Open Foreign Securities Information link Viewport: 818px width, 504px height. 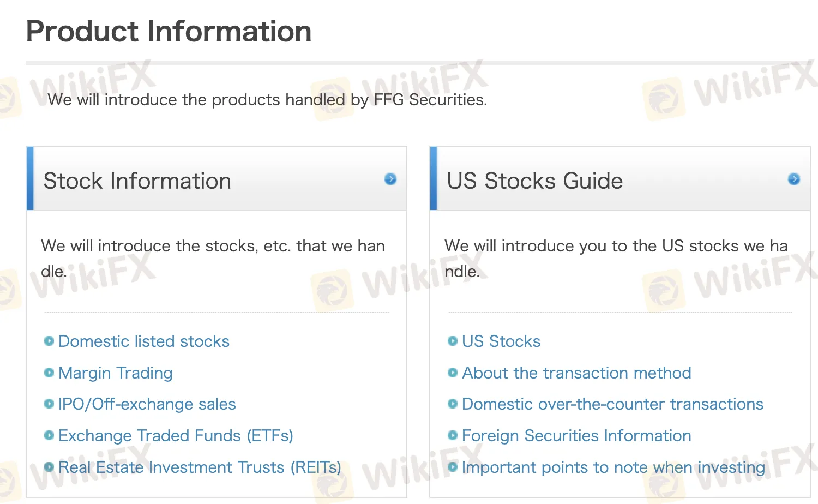pos(576,436)
